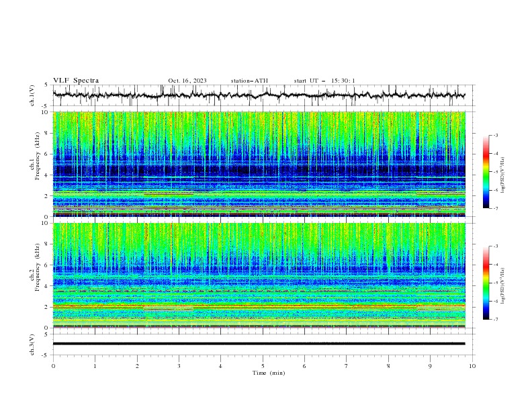The image size is (532, 411).
Task: Click the ch.2 spectrogram panel
Action: (x=259, y=275)
